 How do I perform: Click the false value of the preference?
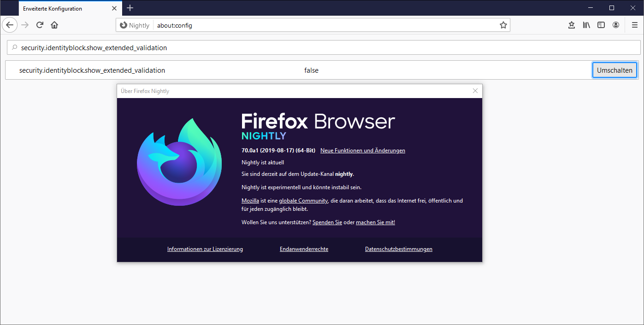(311, 70)
